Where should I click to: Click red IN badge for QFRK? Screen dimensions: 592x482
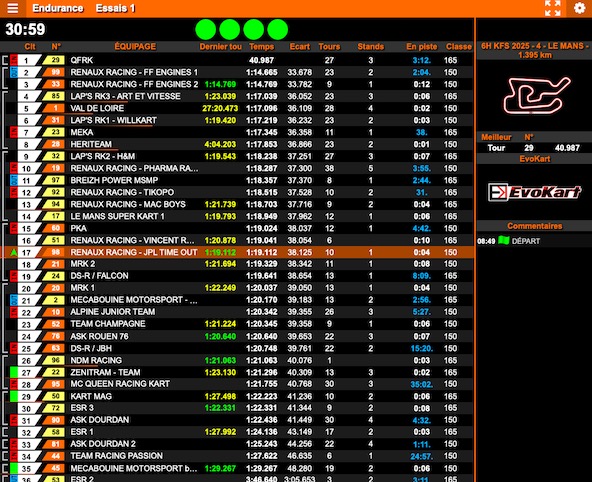point(14,60)
